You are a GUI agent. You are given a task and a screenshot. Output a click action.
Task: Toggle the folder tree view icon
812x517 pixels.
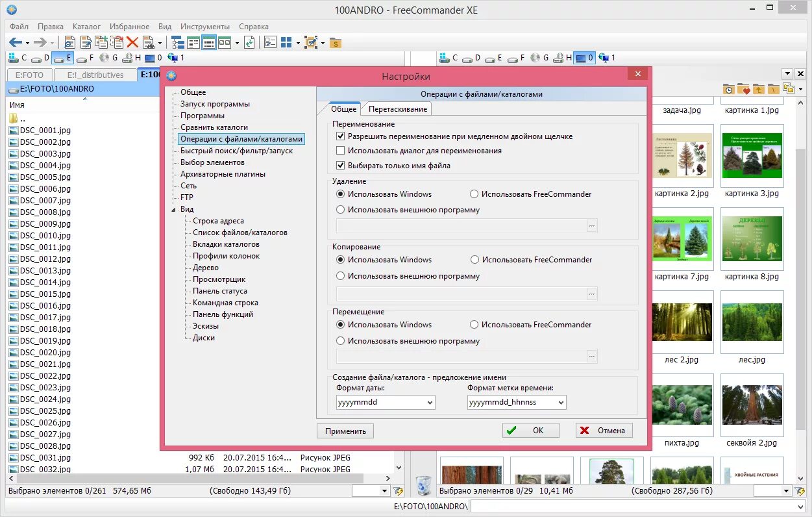[x=178, y=42]
